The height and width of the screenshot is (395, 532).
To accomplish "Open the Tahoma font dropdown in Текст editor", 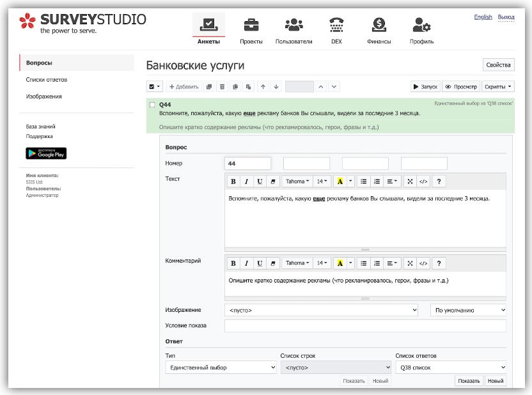I will coord(297,182).
